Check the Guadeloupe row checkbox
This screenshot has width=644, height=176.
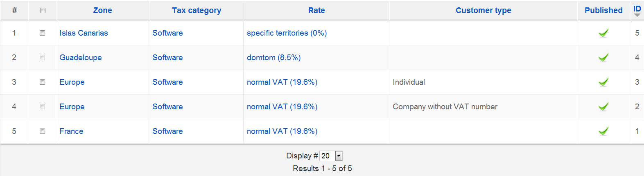point(42,57)
